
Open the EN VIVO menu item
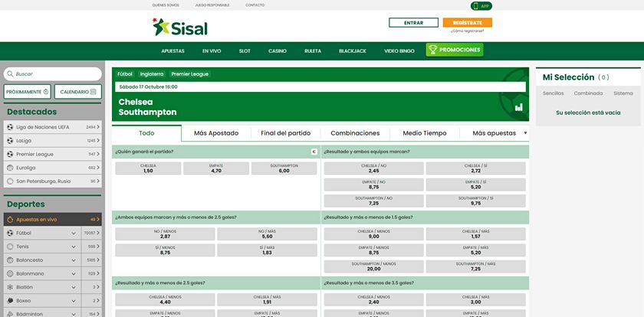click(x=212, y=51)
